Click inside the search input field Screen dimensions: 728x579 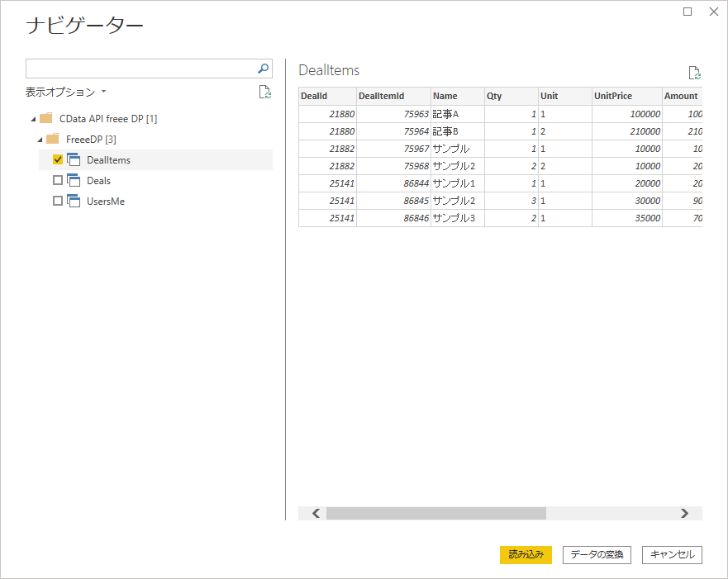point(140,69)
